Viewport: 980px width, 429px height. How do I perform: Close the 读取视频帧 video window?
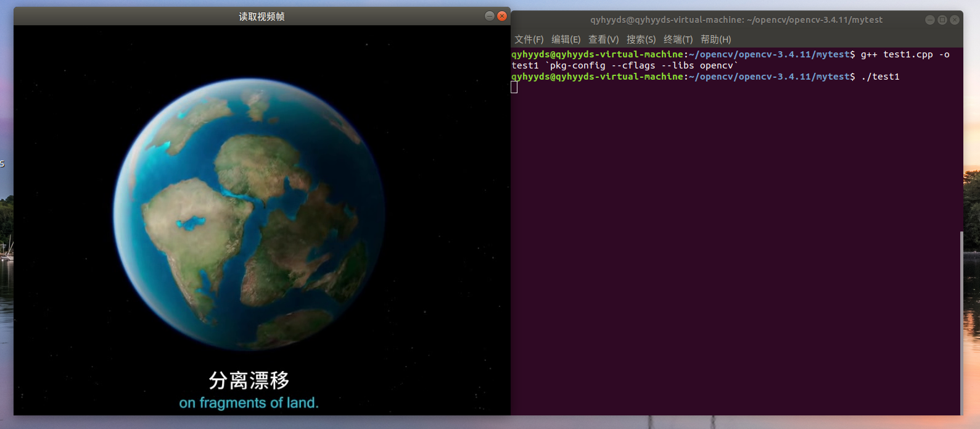(x=502, y=16)
